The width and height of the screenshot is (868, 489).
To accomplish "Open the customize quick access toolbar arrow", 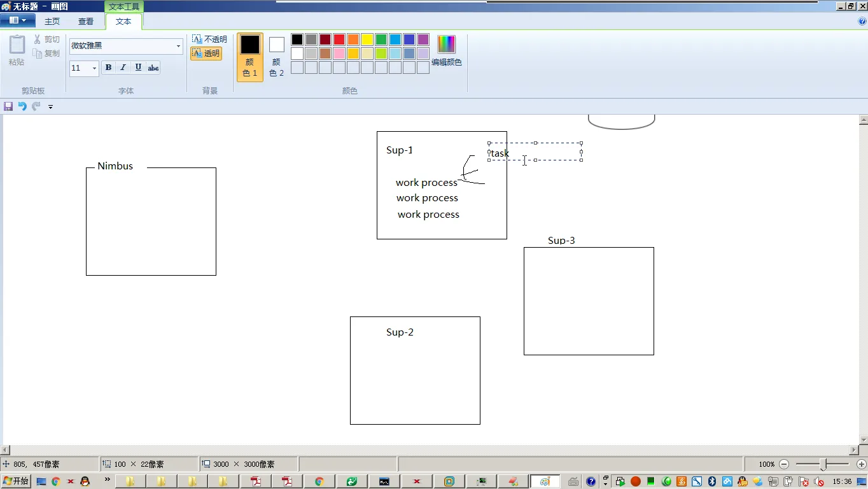I will click(50, 107).
